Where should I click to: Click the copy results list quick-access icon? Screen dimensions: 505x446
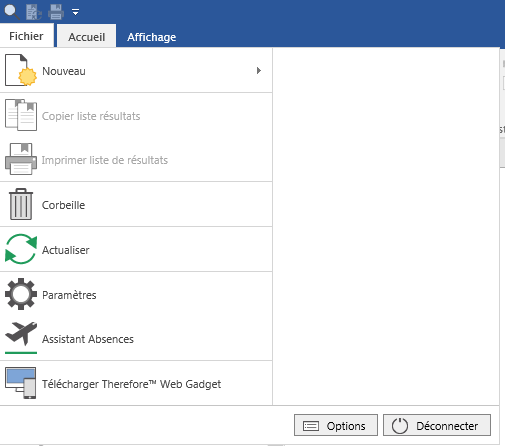(34, 12)
